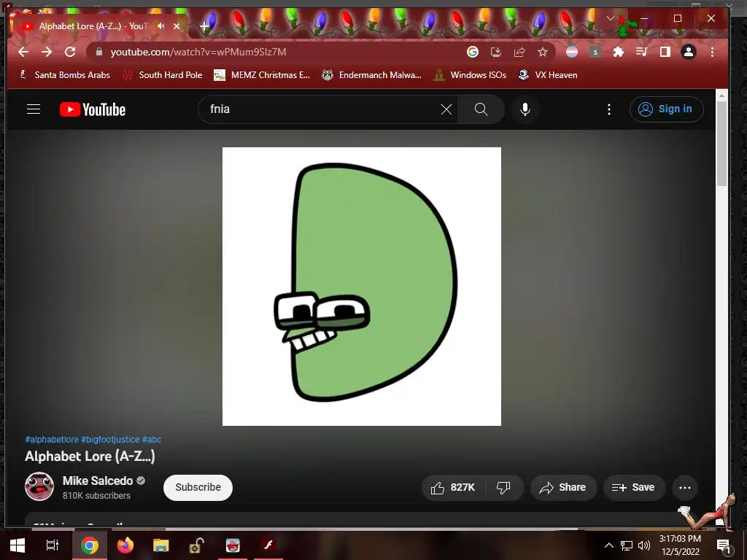
Task: Open the notification center
Action: pyautogui.click(x=724, y=545)
